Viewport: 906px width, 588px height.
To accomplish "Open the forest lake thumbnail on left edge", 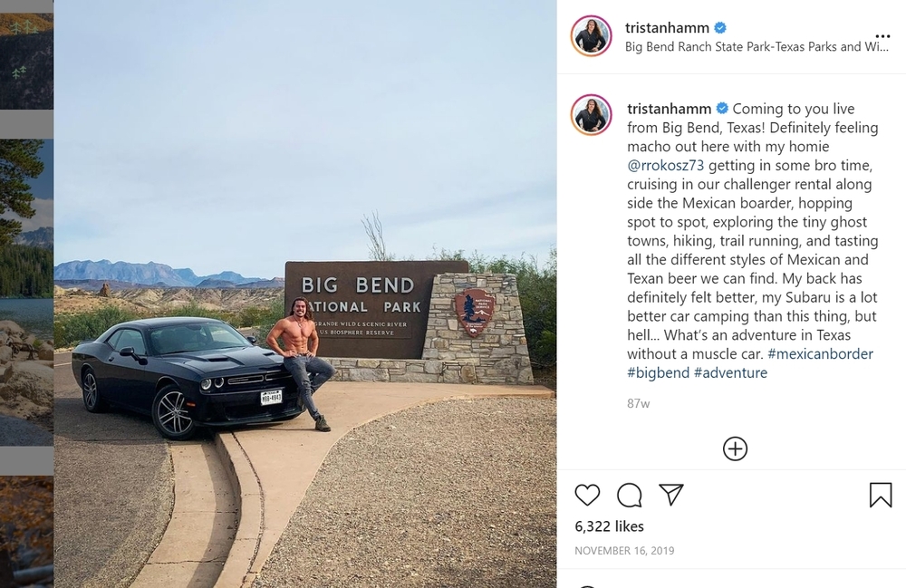I will pos(26,292).
